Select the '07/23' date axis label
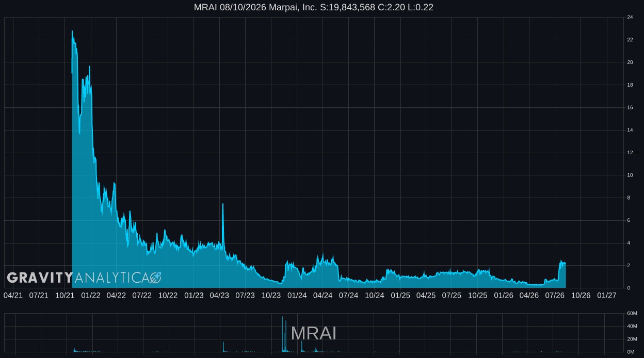Screen dimensions: 644x358 click(245, 295)
